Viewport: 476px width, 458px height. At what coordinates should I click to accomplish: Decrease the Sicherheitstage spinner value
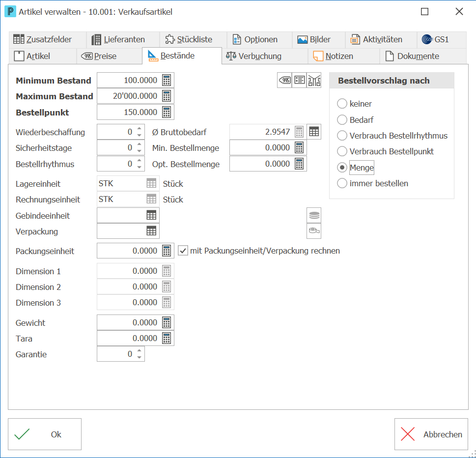pyautogui.click(x=140, y=151)
